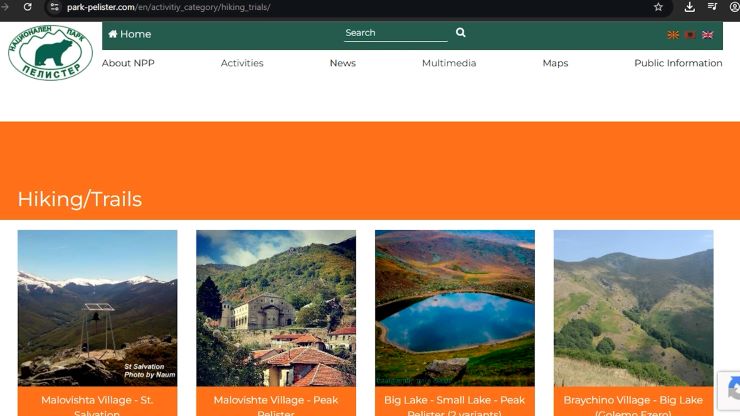Click inside the Search text field

(x=395, y=33)
